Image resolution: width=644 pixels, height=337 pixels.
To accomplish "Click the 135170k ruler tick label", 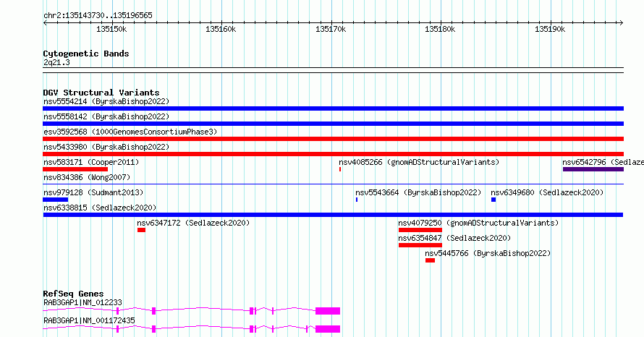I will (x=331, y=29).
